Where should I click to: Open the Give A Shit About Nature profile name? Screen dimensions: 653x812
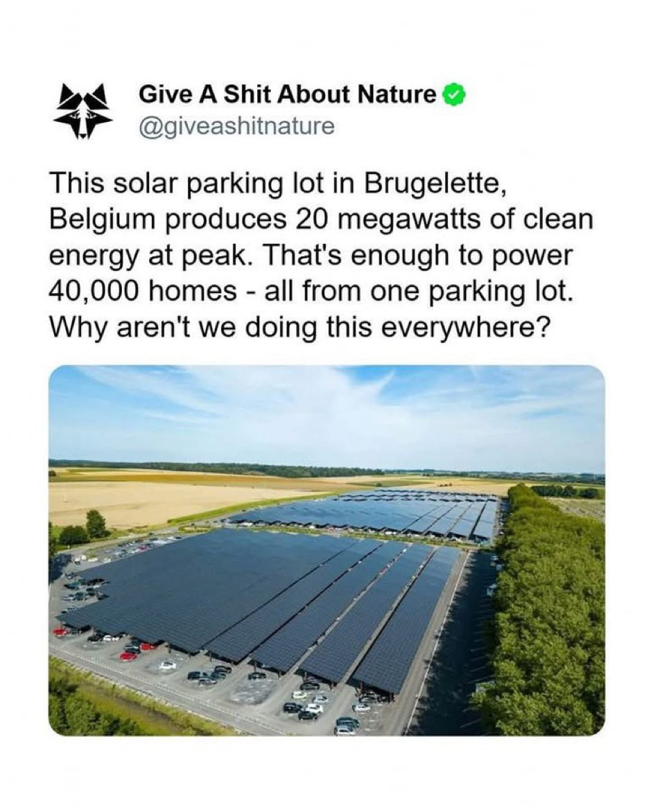tap(287, 94)
